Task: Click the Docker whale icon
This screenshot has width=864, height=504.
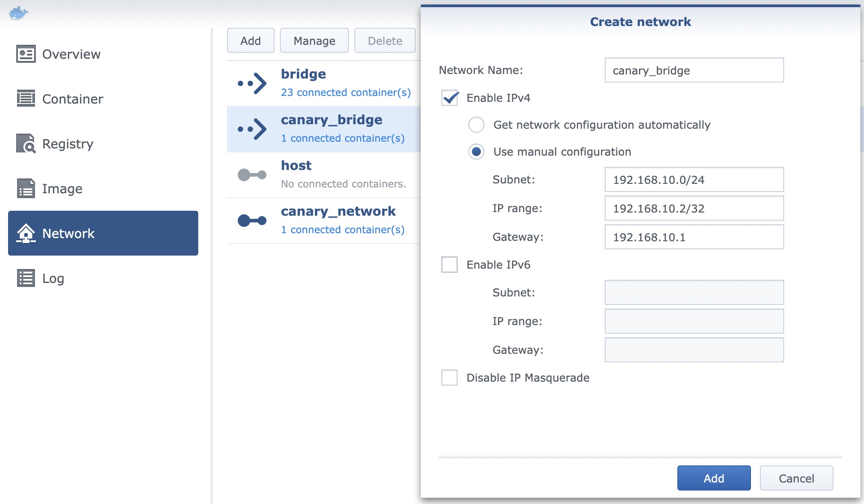Action: tap(18, 13)
